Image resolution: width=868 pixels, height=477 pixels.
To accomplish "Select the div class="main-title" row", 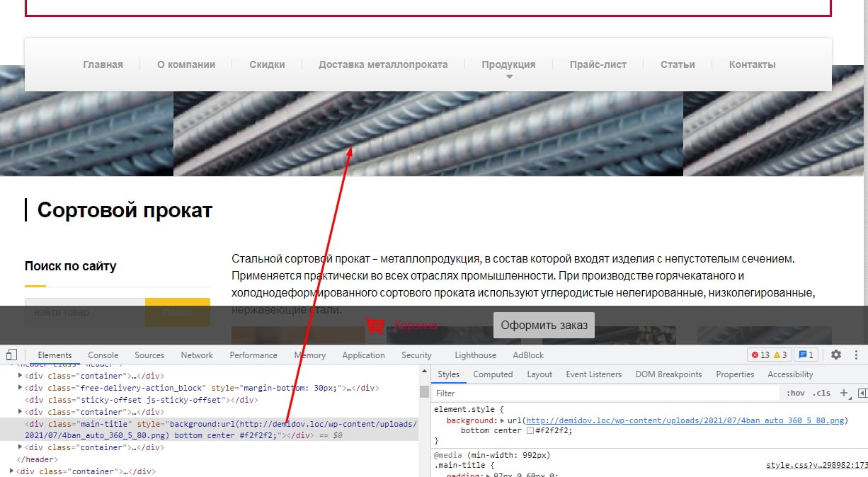I will 210,430.
